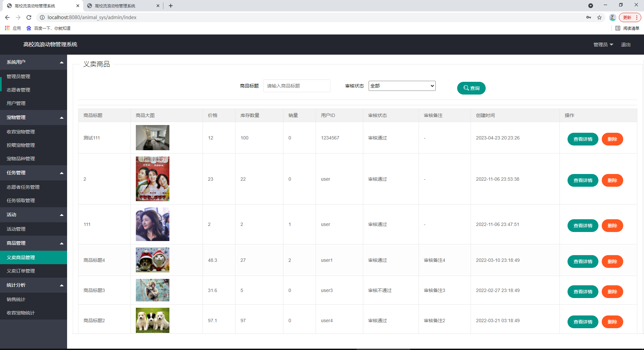This screenshot has width=644, height=350.
Task: Open 活动管理 in the sidebar
Action: click(34, 229)
